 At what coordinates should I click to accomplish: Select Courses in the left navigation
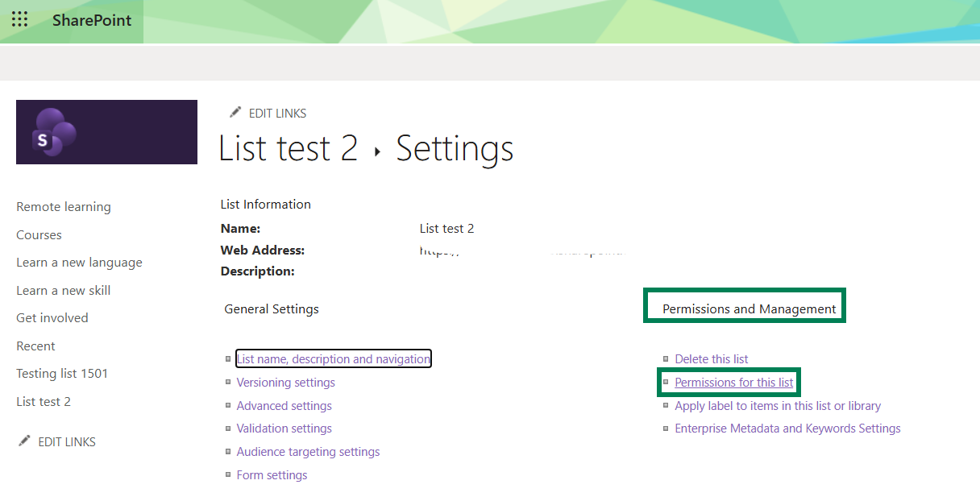point(39,234)
